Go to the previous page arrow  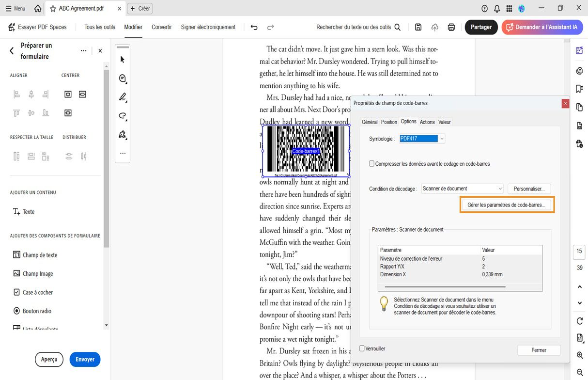(580, 287)
